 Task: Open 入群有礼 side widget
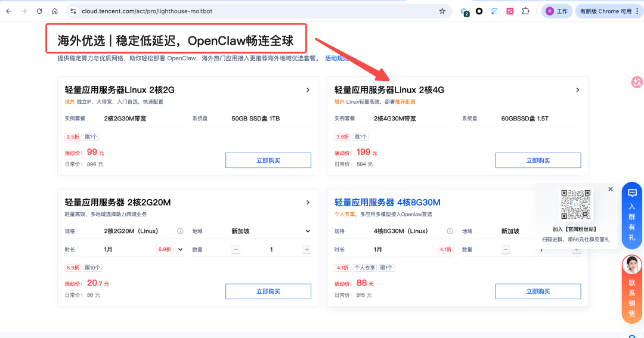pyautogui.click(x=632, y=215)
